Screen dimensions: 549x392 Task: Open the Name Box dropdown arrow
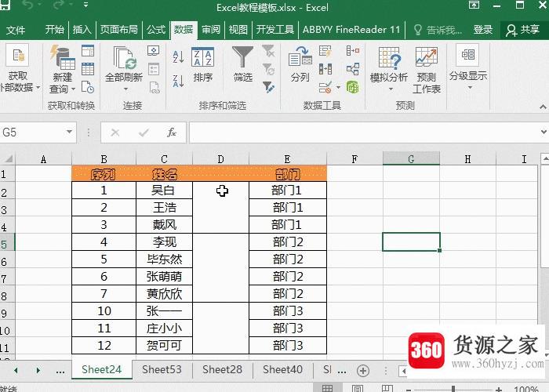coord(69,132)
